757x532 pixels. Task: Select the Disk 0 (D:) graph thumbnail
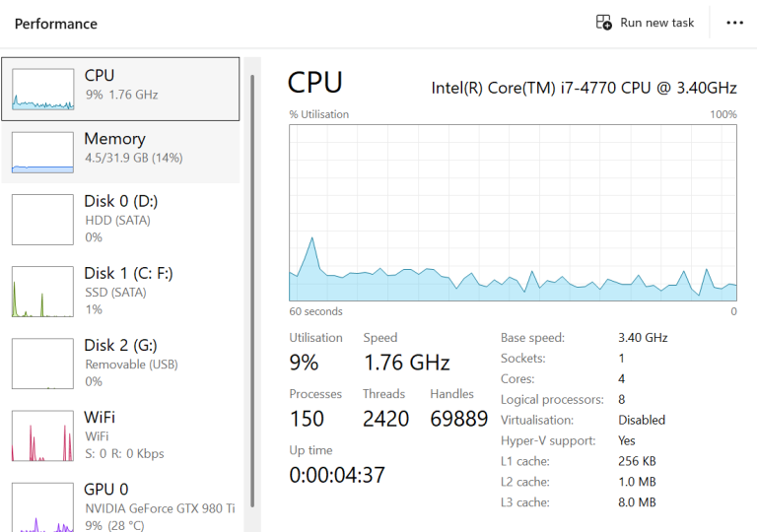pyautogui.click(x=42, y=219)
